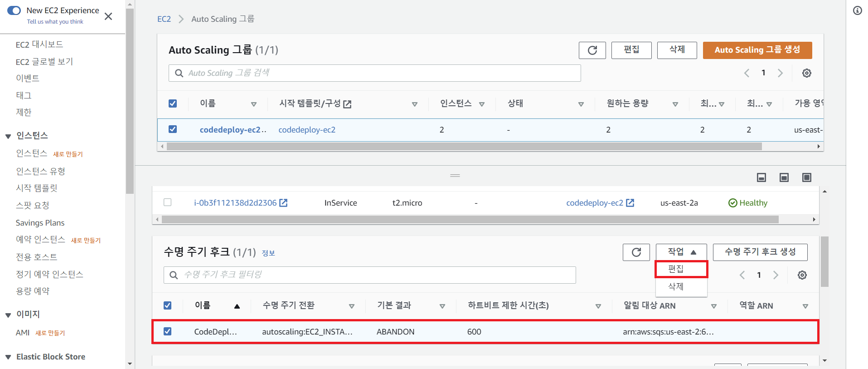Collapse the 이미지 sidebar section
This screenshot has height=369, width=868.
tap(8, 315)
